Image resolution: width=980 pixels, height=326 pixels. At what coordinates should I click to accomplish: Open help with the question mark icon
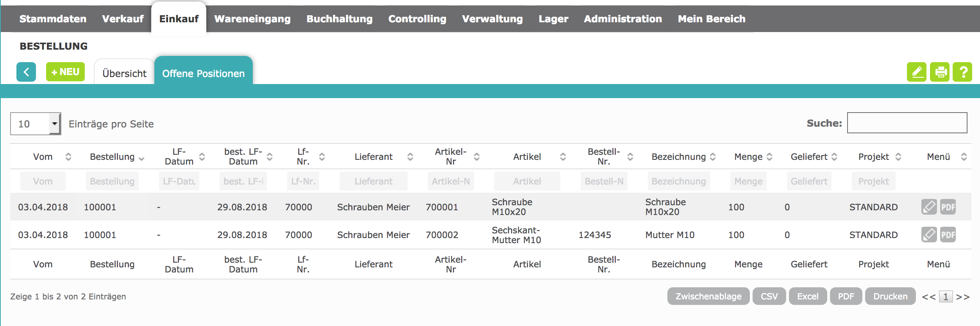click(962, 72)
